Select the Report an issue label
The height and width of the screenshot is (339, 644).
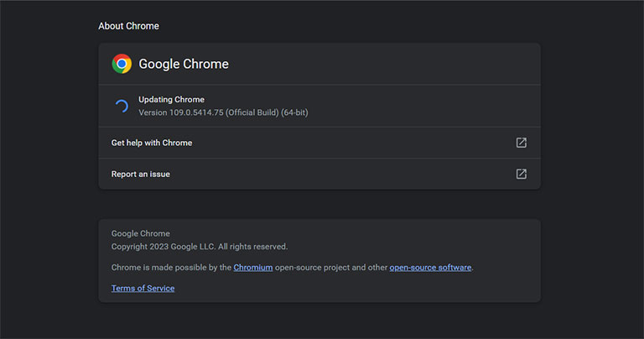tap(141, 174)
